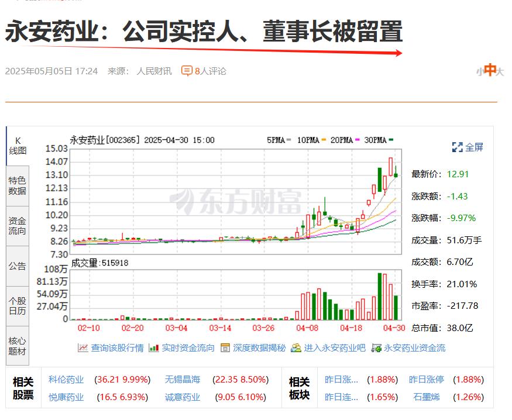Click the chart title 永安药业[002365]
512x420 pixels.
coord(105,140)
